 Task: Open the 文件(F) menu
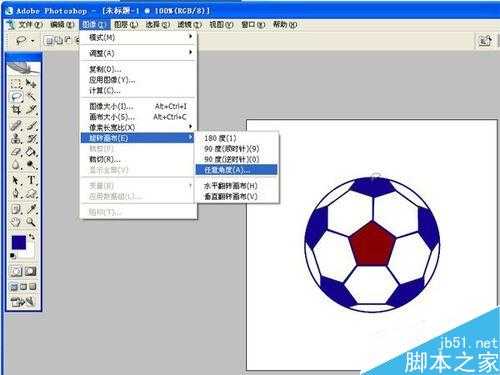point(30,25)
